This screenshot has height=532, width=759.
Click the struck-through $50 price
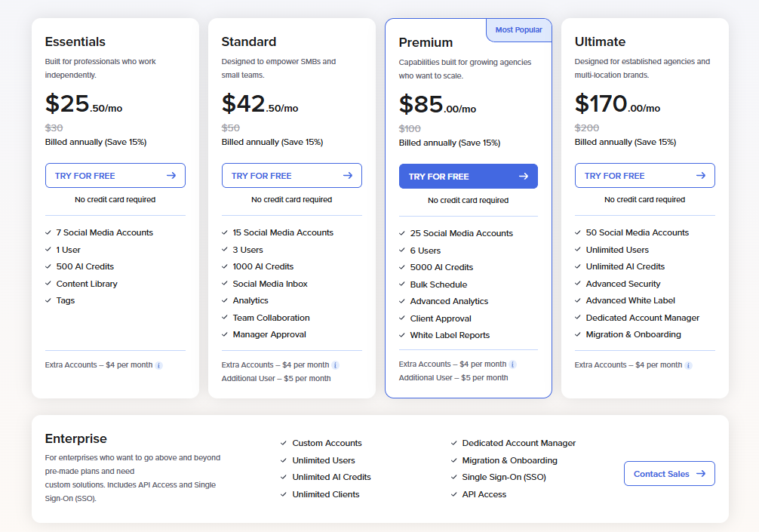coord(230,128)
